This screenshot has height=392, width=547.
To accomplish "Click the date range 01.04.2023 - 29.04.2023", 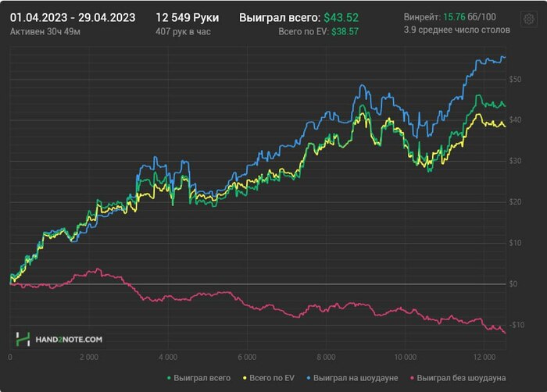I will (73, 18).
